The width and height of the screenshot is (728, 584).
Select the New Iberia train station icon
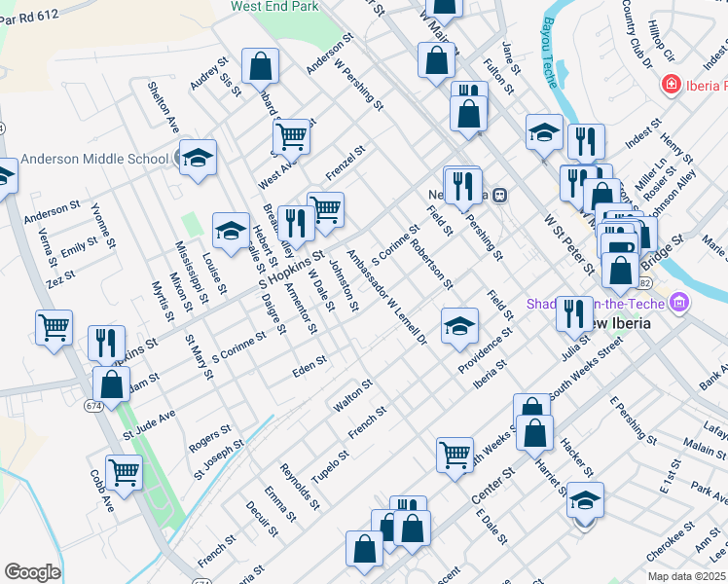(x=499, y=195)
